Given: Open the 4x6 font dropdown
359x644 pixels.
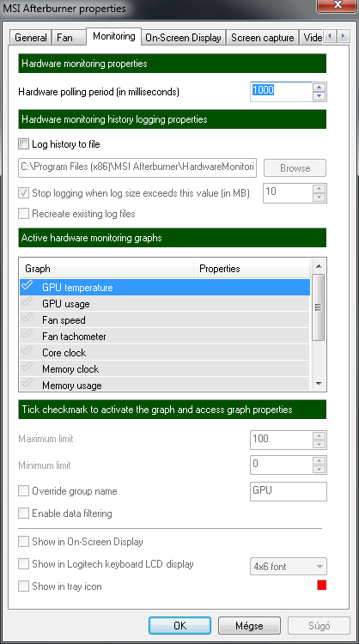Looking at the screenshot, I should click(x=289, y=567).
